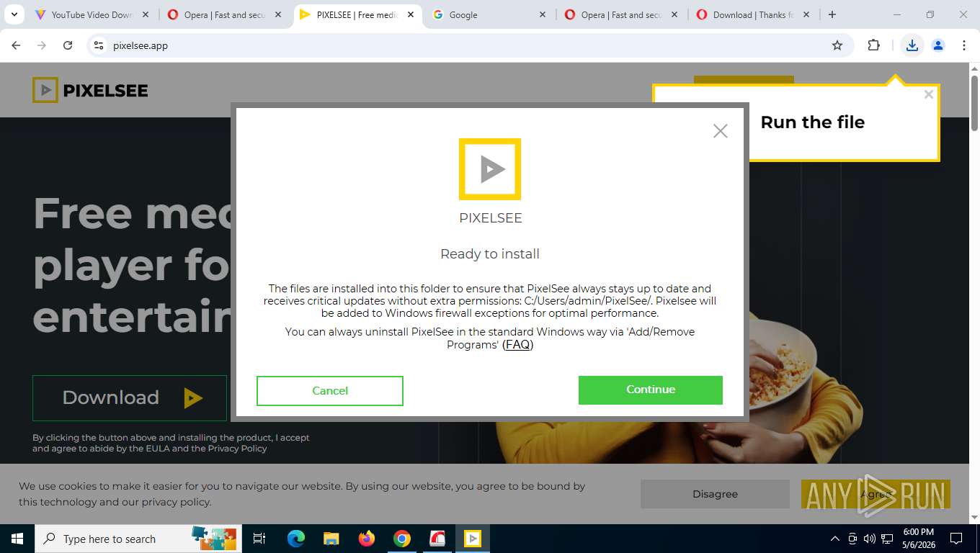Close the YouTube Video Downloader tab
Image resolution: width=980 pixels, height=553 pixels.
[145, 14]
